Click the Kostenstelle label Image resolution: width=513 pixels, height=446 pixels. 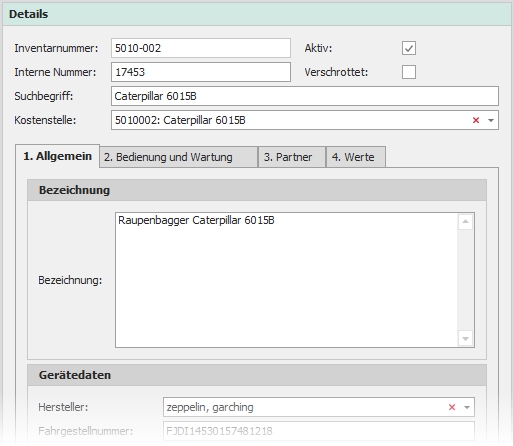(45, 120)
